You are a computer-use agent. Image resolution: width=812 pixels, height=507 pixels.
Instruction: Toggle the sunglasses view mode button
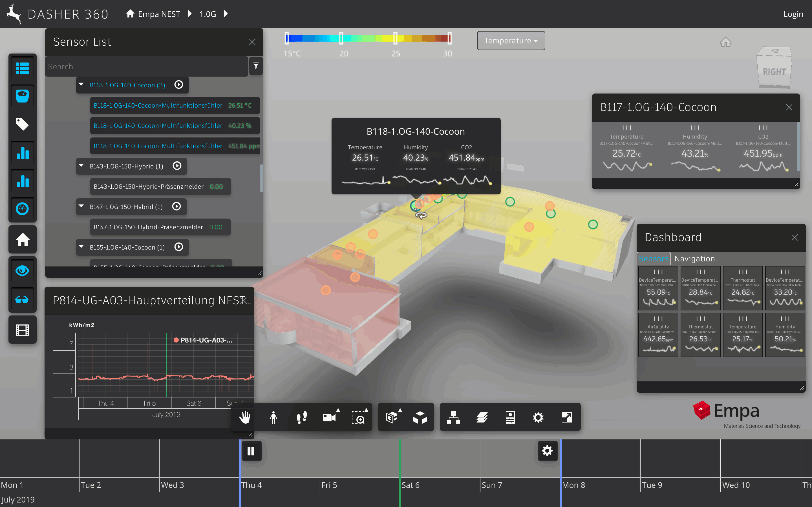click(22, 299)
